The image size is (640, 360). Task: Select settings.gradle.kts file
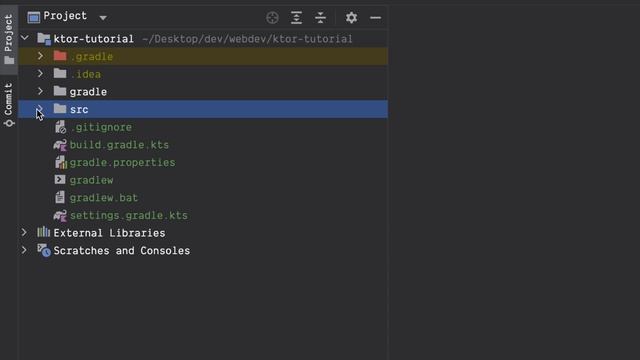129,216
